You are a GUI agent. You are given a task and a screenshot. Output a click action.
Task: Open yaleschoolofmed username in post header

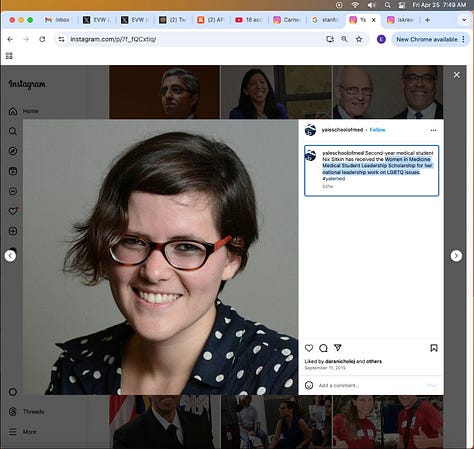click(342, 130)
